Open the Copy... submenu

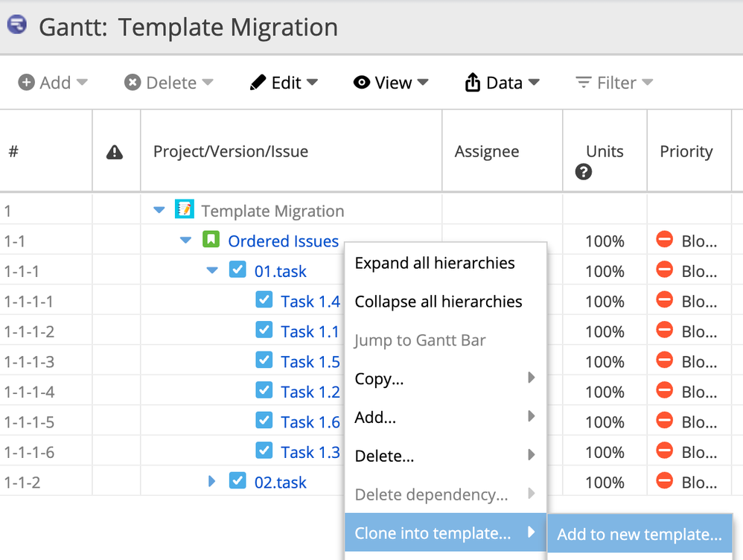coord(445,378)
